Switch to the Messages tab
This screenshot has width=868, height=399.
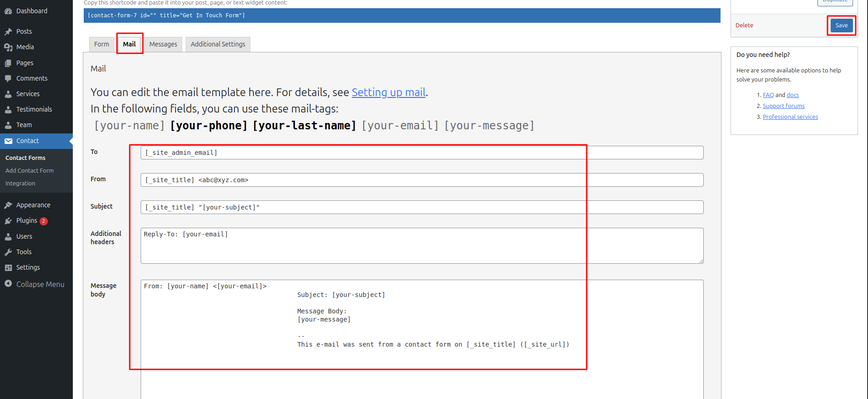coord(163,44)
